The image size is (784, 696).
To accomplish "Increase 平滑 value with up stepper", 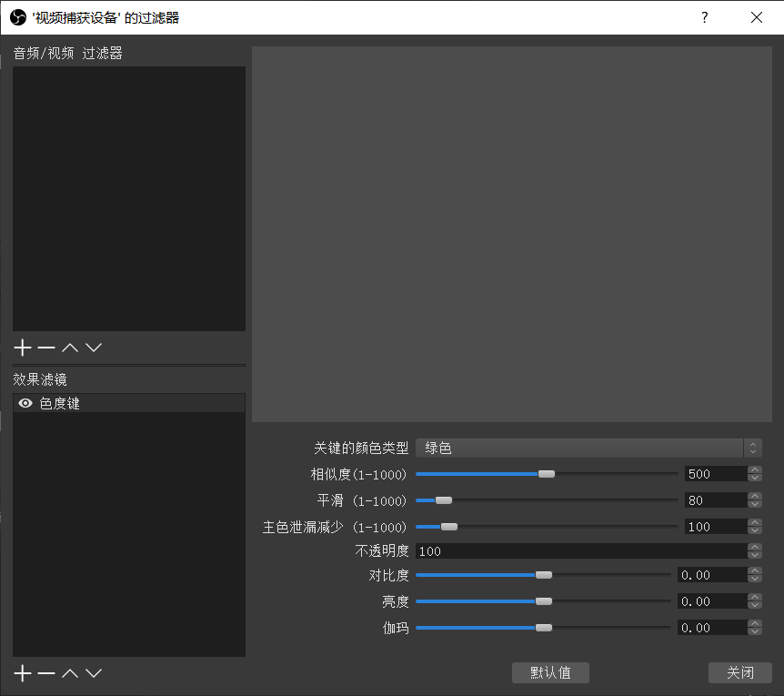I will [755, 497].
